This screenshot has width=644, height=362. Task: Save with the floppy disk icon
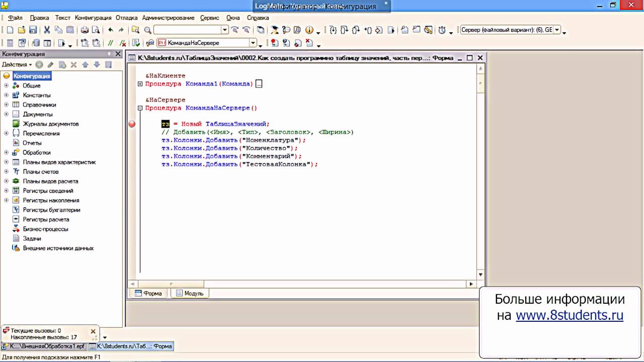point(33,30)
